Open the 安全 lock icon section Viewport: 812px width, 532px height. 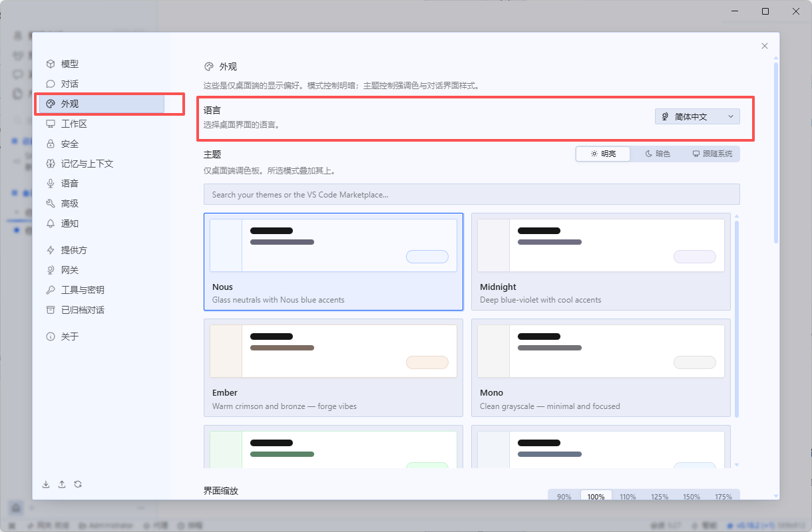point(51,144)
